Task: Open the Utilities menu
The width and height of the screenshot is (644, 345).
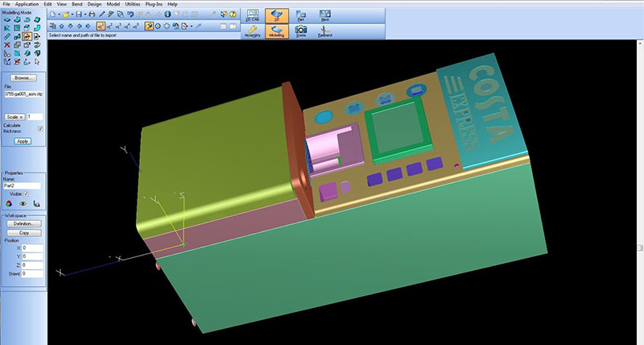Action: click(133, 4)
